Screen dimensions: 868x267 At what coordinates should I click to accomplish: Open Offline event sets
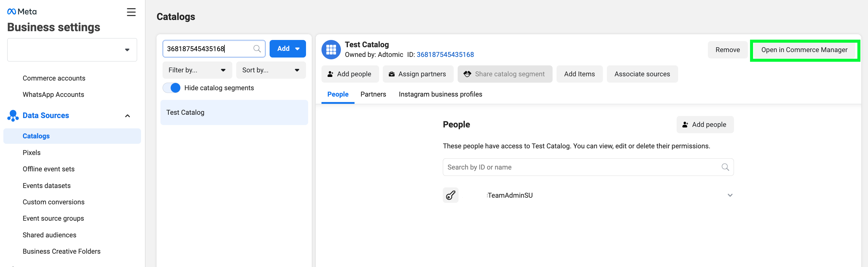tap(49, 169)
